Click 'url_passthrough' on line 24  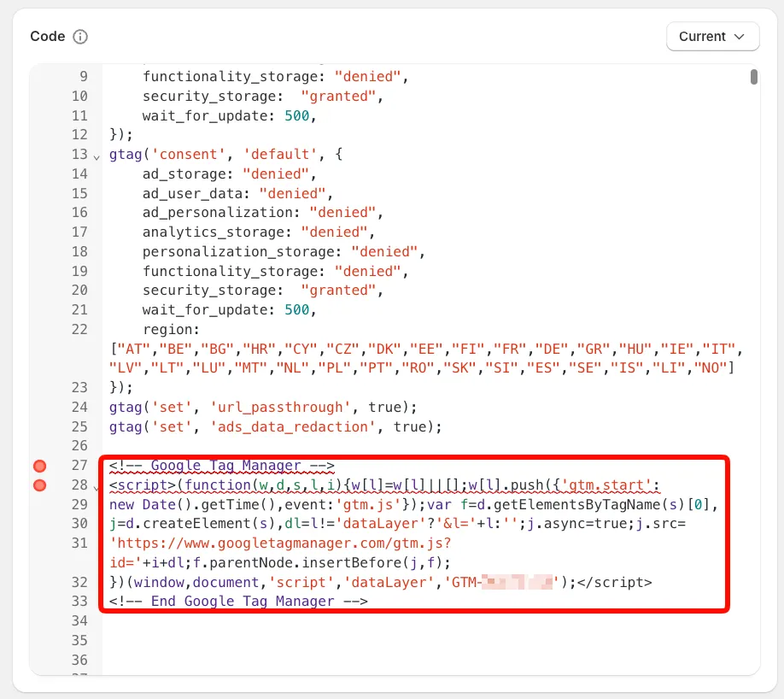click(x=279, y=408)
